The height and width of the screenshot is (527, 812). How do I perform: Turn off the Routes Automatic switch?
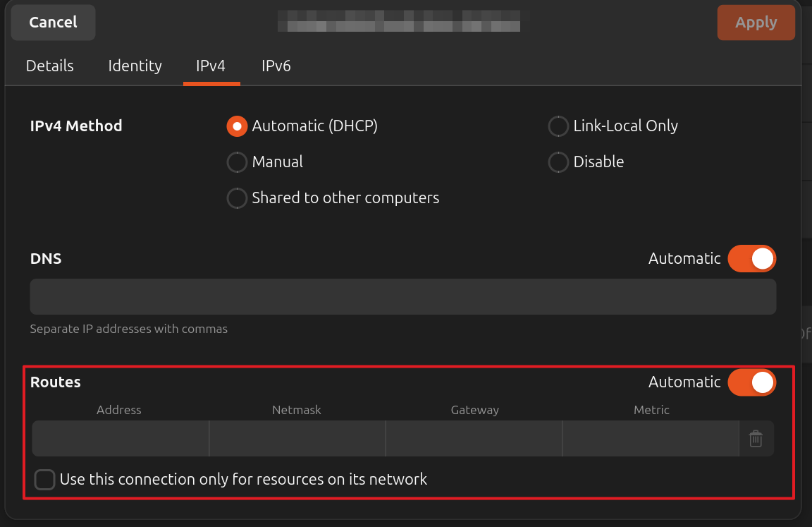tap(751, 382)
